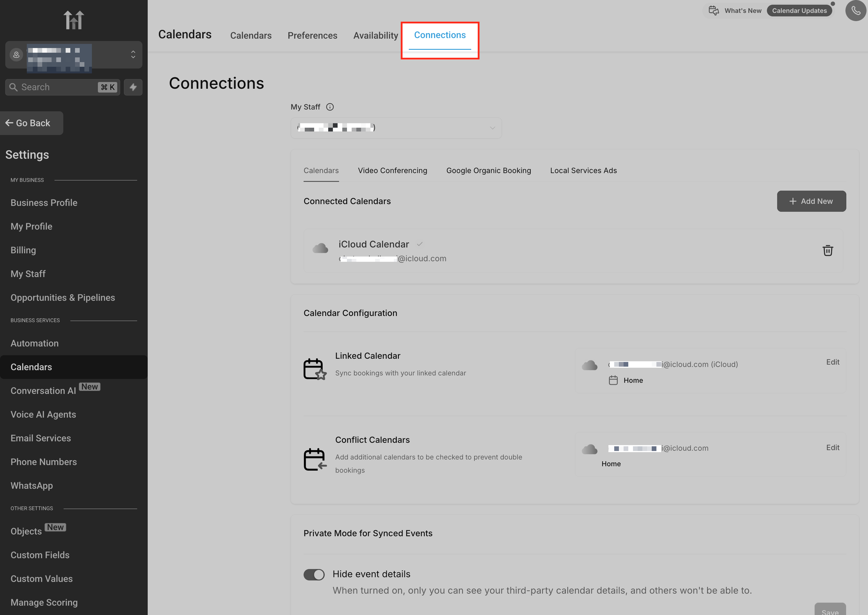Click Edit for Linked Calendar

[x=832, y=362]
